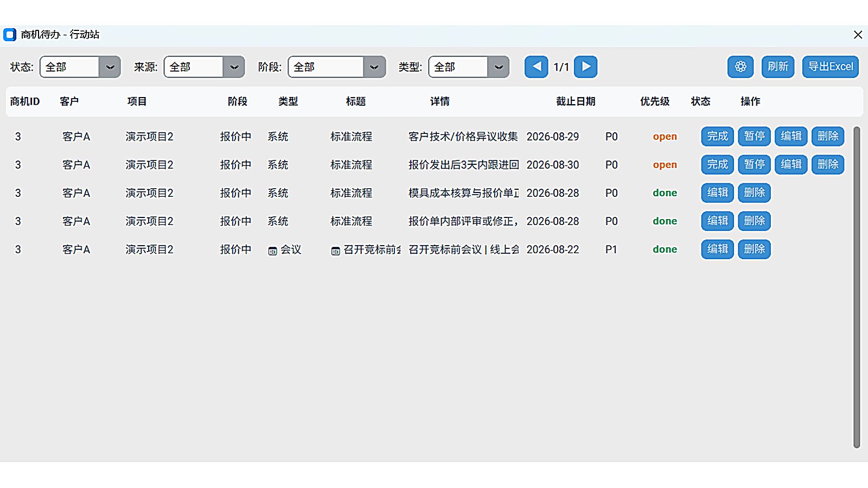Viewport: 868px width, 488px height.
Task: Go to the previous page arrow
Action: pyautogui.click(x=537, y=67)
